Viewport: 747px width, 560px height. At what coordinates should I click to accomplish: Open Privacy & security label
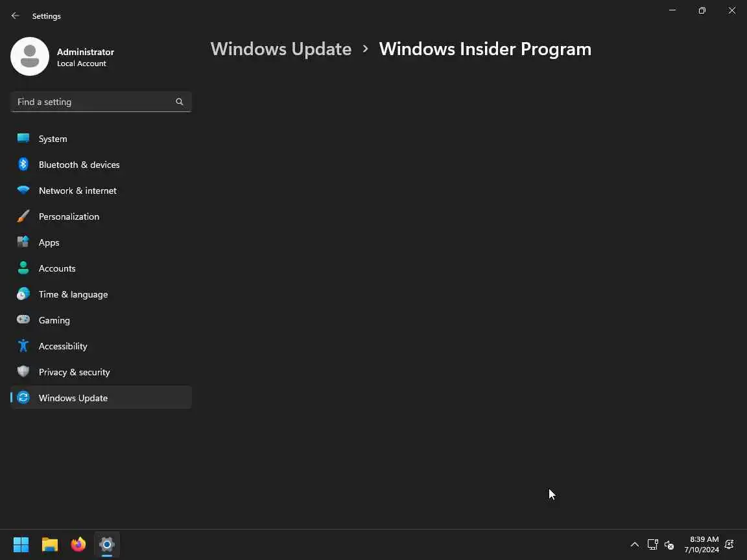tap(75, 373)
